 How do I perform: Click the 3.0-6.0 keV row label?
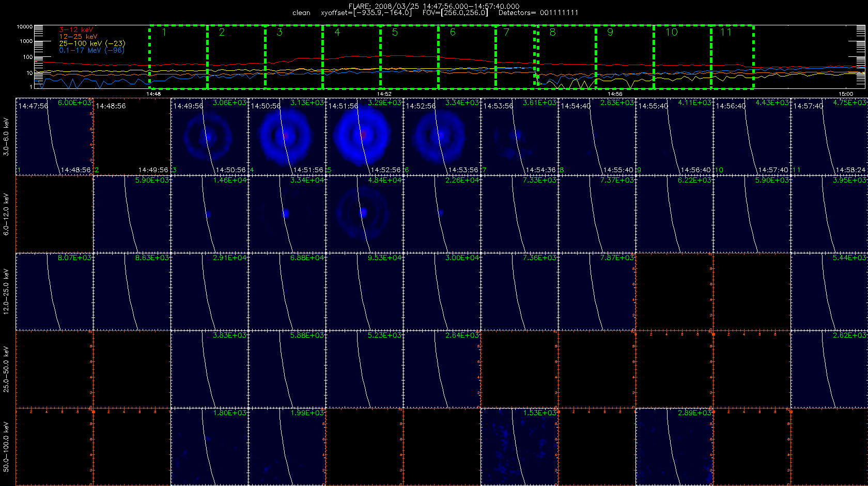[x=6, y=136]
